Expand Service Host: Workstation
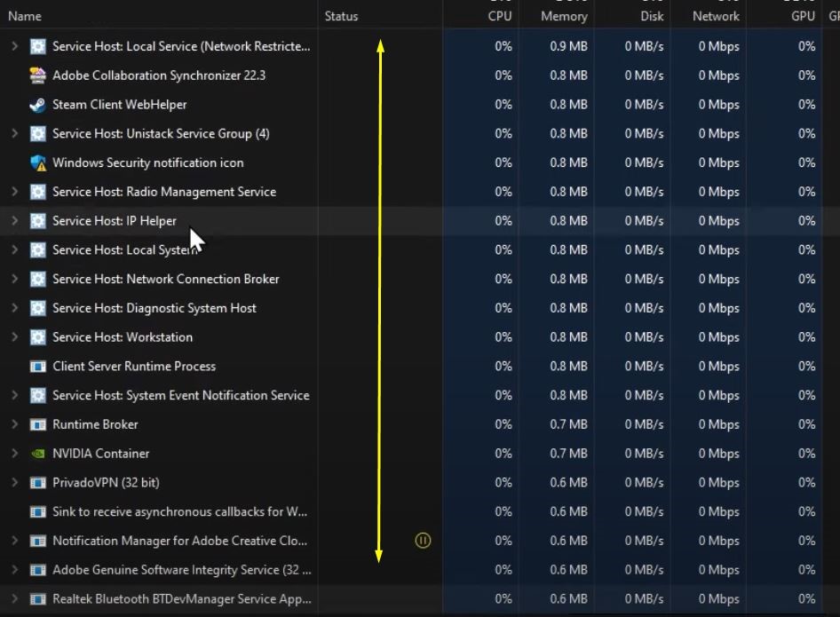The image size is (840, 617). 15,336
